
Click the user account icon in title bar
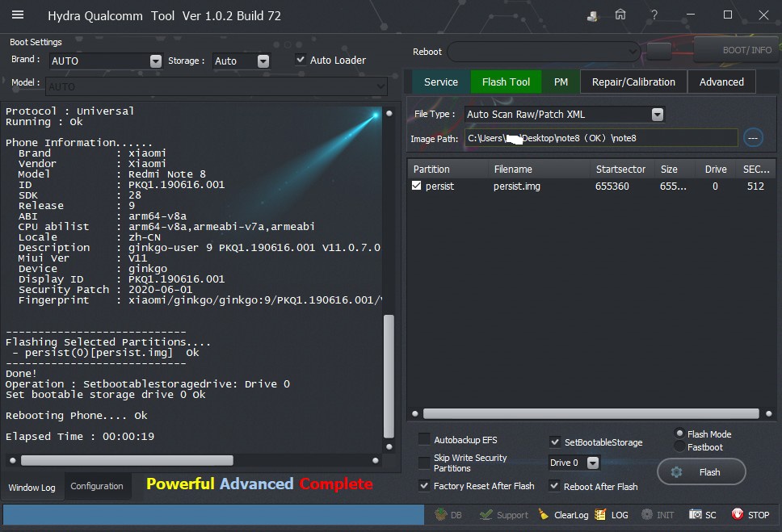coord(593,15)
